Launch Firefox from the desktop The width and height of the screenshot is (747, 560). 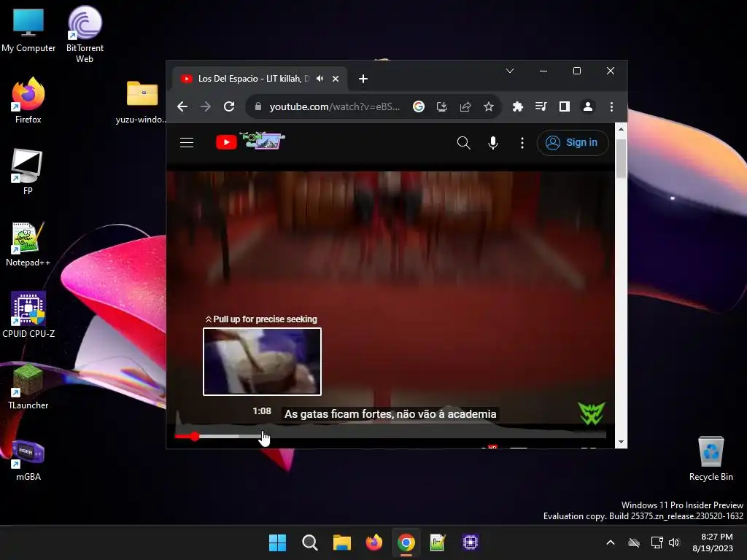point(28,101)
